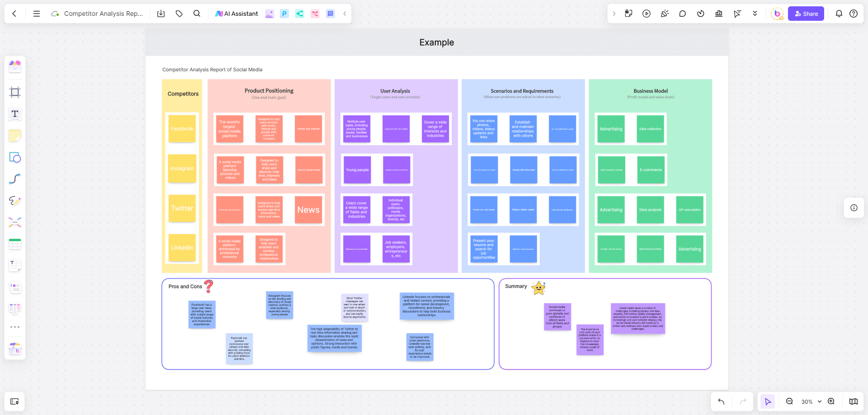868x415 pixels.
Task: Select the yellow Linkedin sticky note
Action: (182, 247)
